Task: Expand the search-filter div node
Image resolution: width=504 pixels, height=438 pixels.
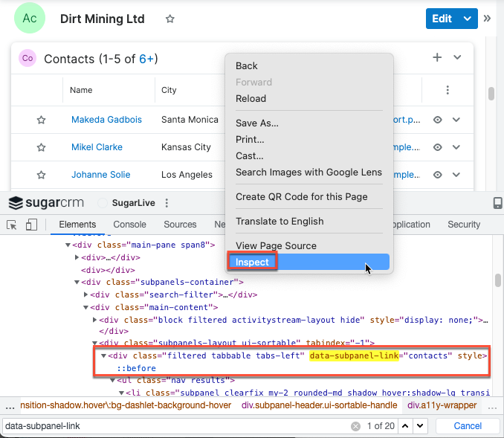Action: click(x=85, y=294)
